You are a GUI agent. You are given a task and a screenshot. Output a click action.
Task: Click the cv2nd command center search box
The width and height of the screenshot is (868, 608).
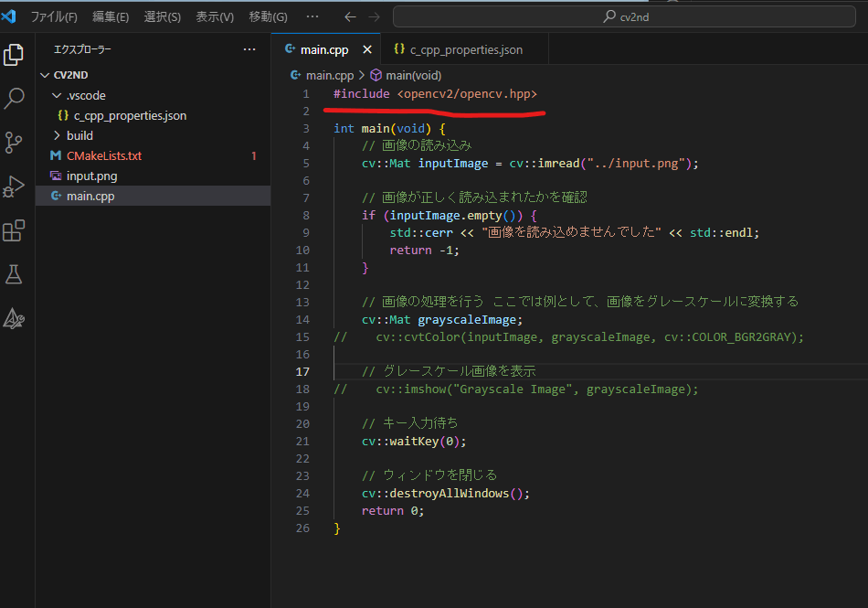(x=624, y=17)
